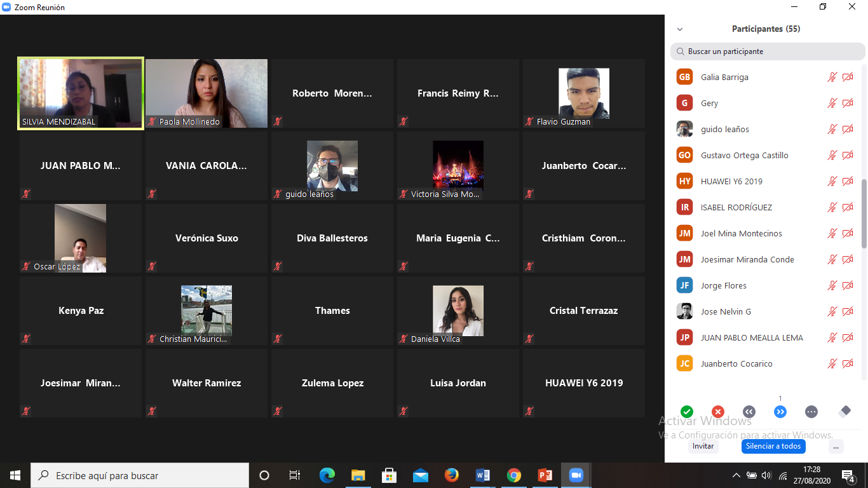Click the participant list vertical scrollbar
Viewport: 868px width, 488px height.
tap(864, 159)
